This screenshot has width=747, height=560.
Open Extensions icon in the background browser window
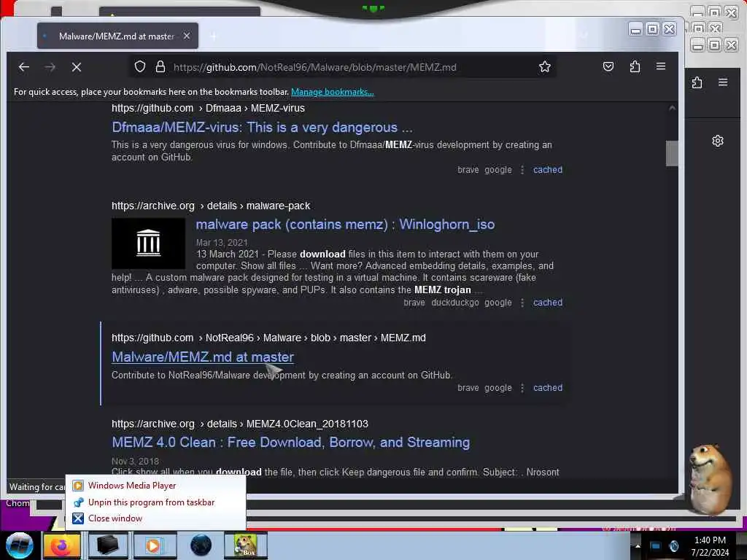coord(697,82)
